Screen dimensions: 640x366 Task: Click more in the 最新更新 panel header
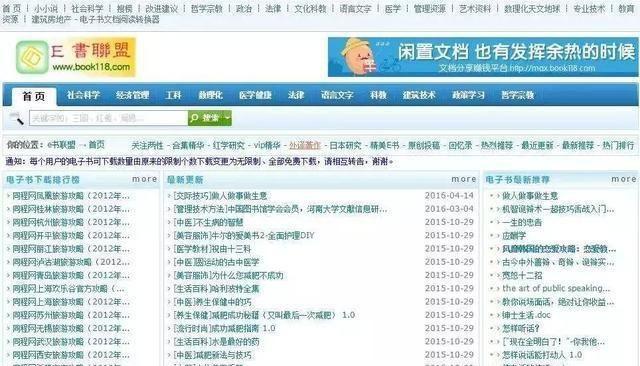[464, 179]
